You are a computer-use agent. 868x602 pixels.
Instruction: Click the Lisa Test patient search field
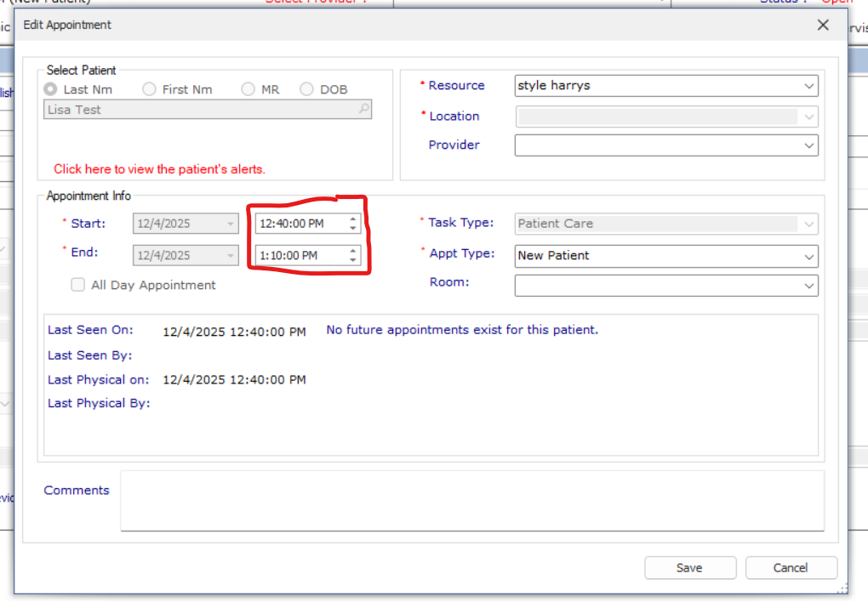click(x=208, y=110)
